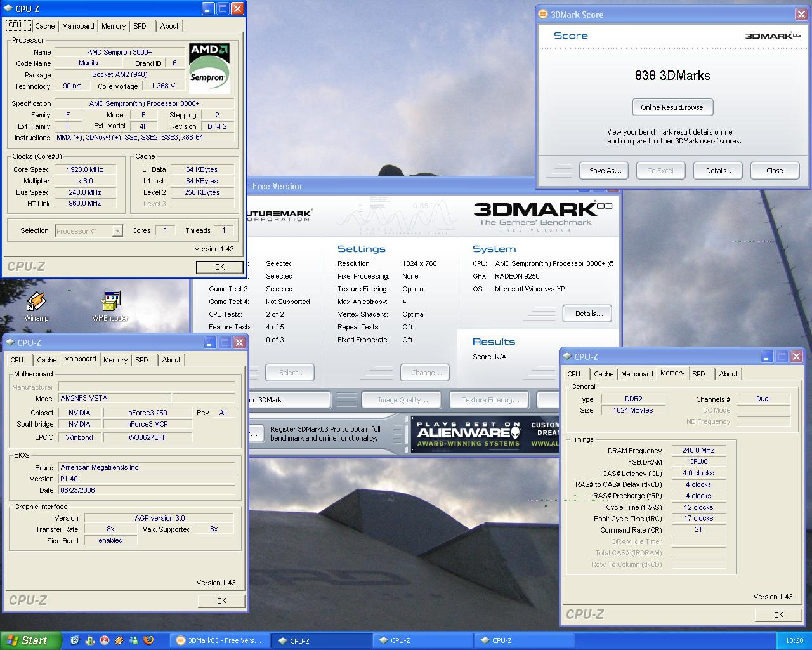This screenshot has width=812, height=650.
Task: Open System Details... in 3DMark03 main window
Action: pos(588,314)
